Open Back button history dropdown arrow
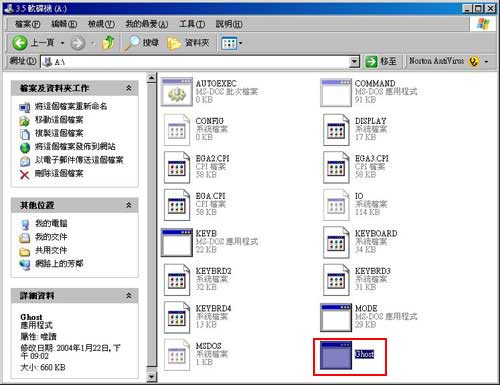 point(62,43)
